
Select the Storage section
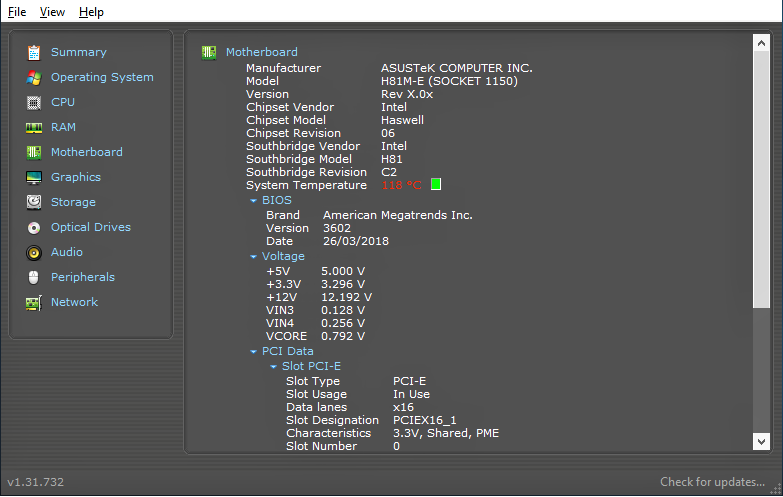pos(73,202)
